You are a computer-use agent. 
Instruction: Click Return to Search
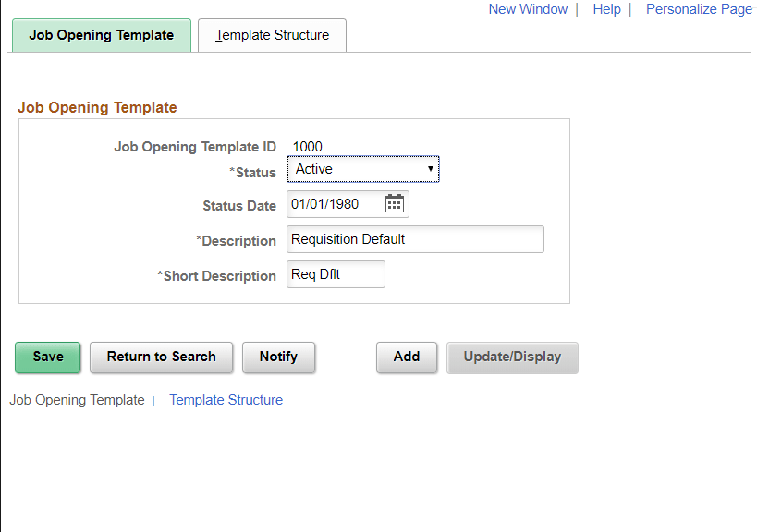point(161,357)
